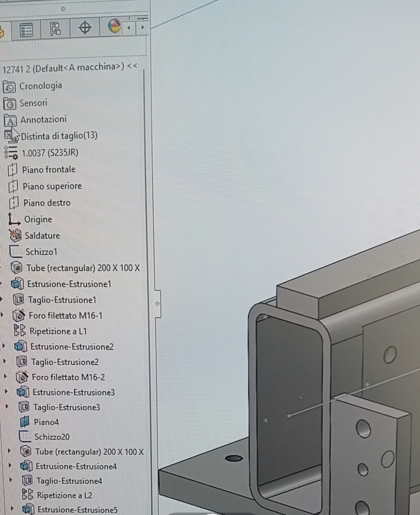The width and height of the screenshot is (420, 515).
Task: Expand the Foro filettato M16-1 feature
Action: point(3,315)
